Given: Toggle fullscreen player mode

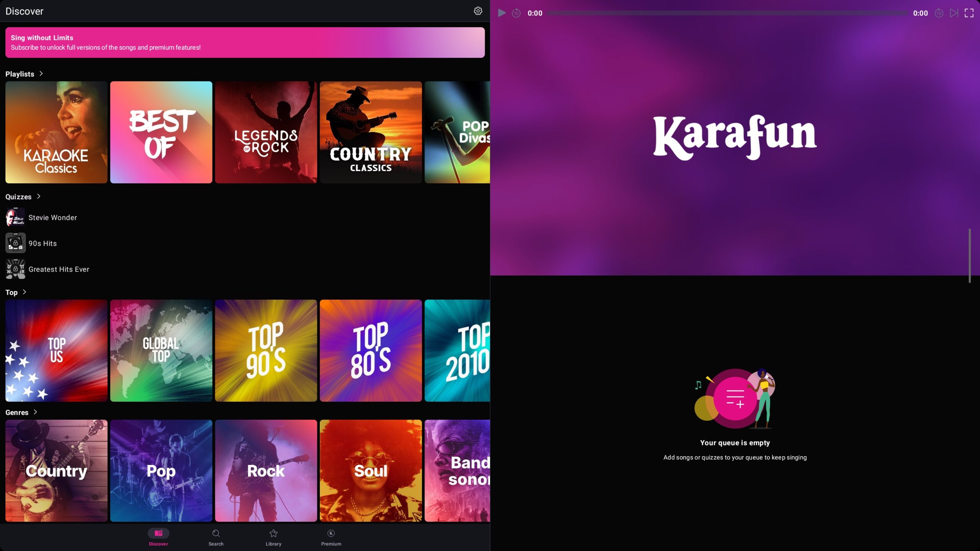Looking at the screenshot, I should (969, 13).
